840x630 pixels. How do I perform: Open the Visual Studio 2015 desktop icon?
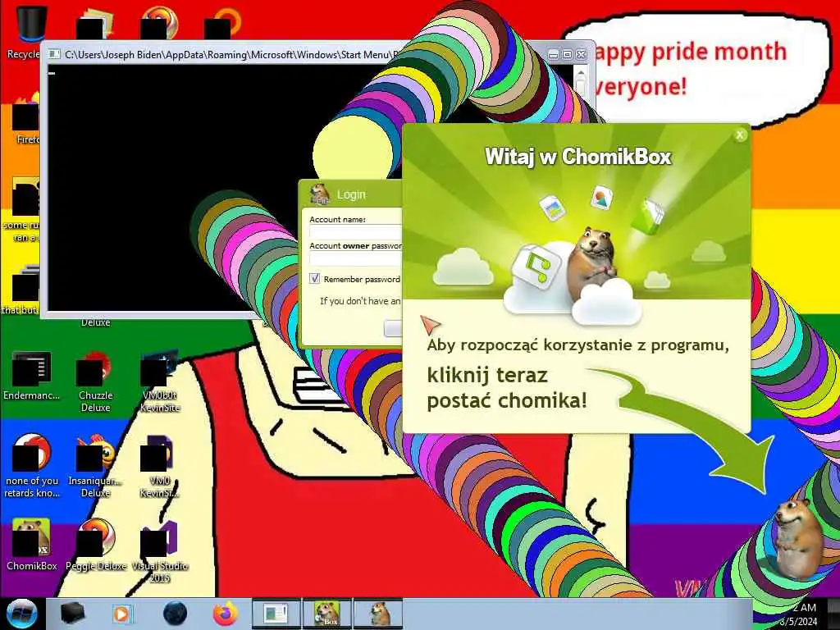pyautogui.click(x=159, y=552)
